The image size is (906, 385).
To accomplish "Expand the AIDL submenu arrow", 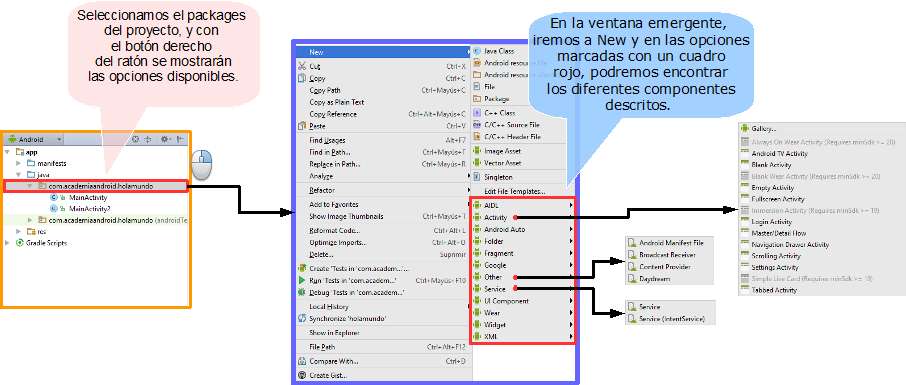I will coord(571,205).
